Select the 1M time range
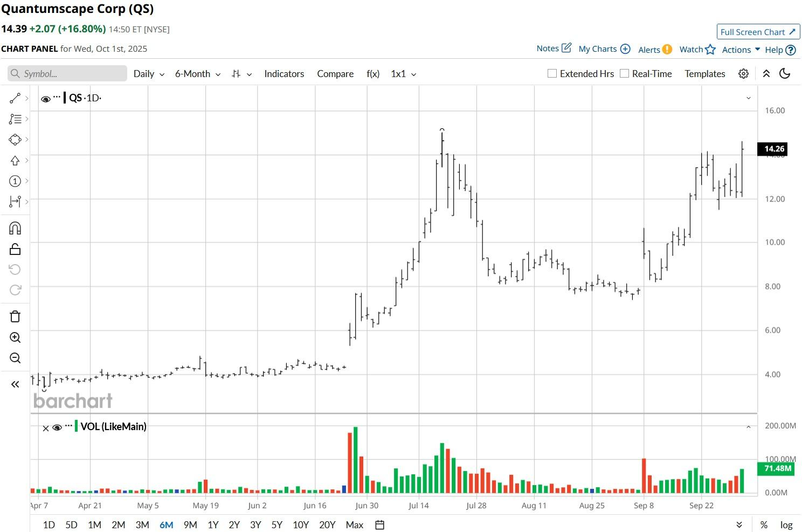This screenshot has height=532, width=802. coord(94,525)
